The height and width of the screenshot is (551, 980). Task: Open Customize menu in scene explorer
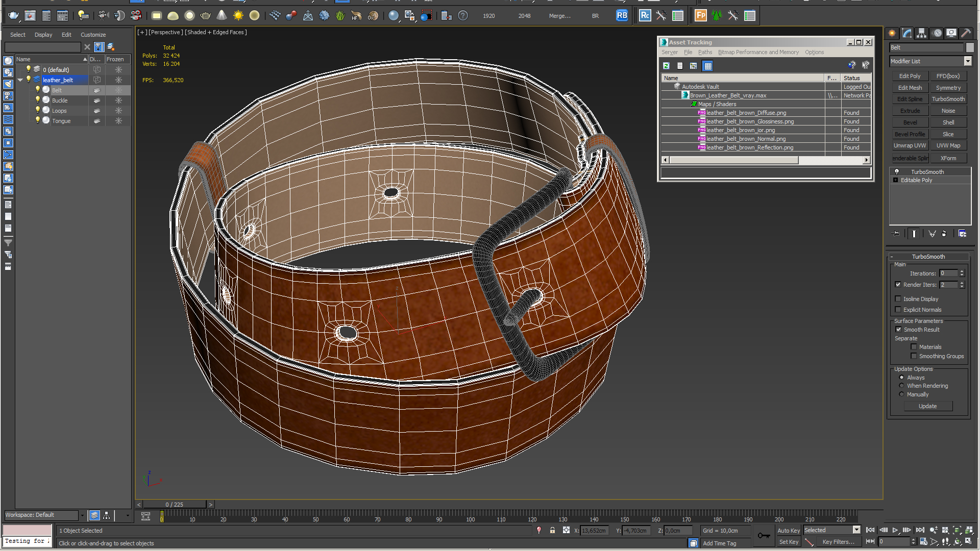coord(93,35)
